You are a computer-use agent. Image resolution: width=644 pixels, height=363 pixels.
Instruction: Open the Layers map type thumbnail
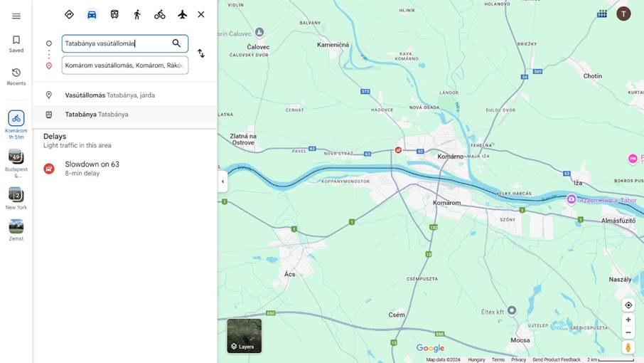pos(244,336)
